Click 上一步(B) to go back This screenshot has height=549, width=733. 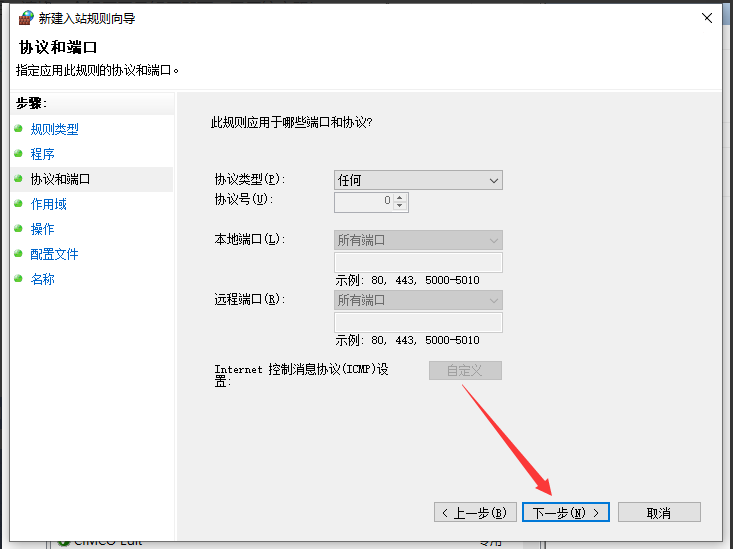click(x=475, y=513)
